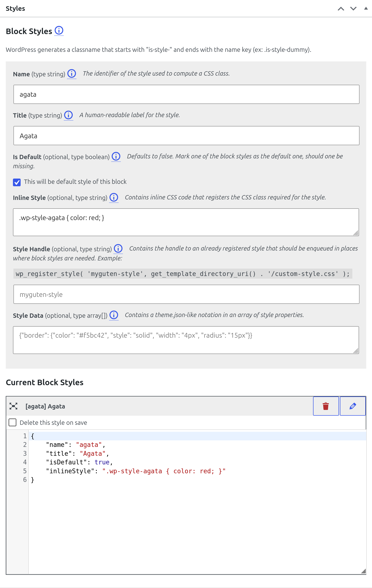Click the "inlineStyle" line in code editor

coord(136,471)
